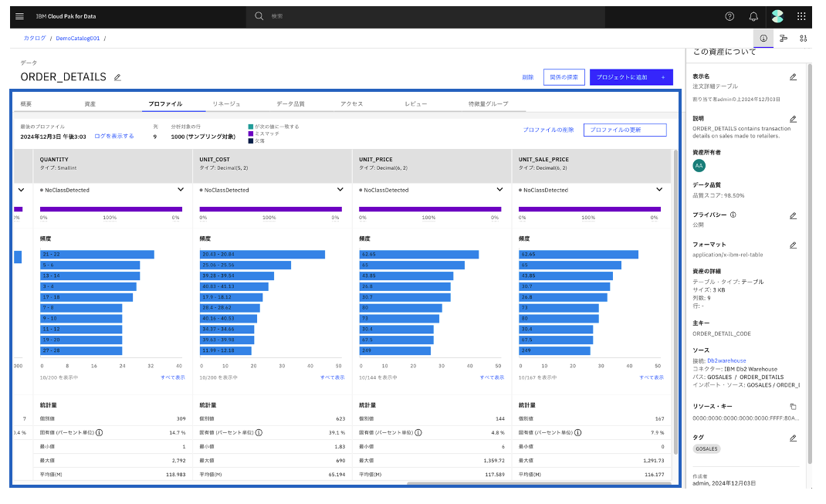Edit tags pencil icon
The height and width of the screenshot is (504, 826).
(x=793, y=438)
